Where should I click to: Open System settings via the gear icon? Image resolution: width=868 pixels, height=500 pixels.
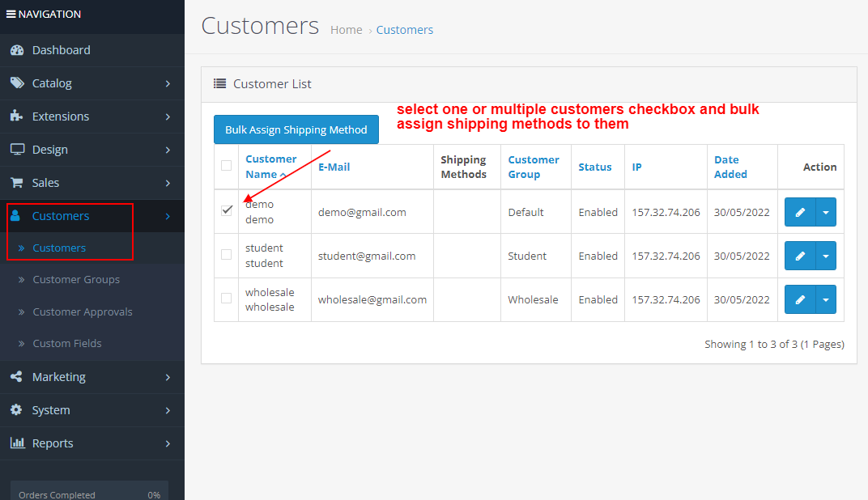click(x=17, y=410)
